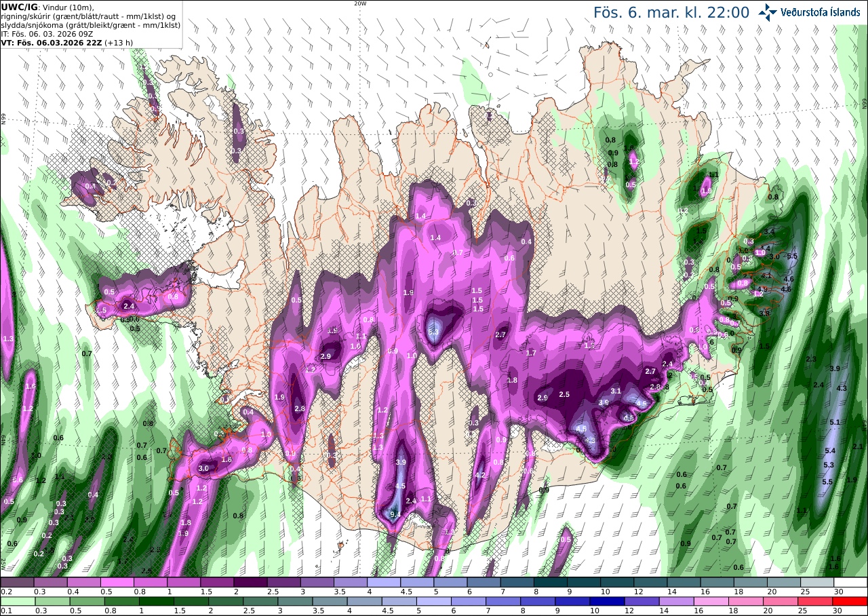Select the 4.5 periwinkle swatch in the snow scale

tap(417, 582)
